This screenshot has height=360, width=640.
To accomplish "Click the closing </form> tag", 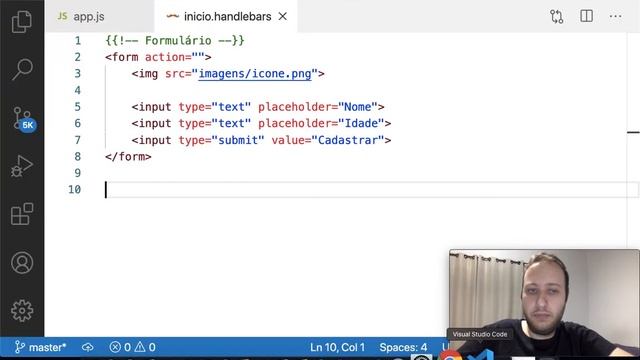I will click(x=128, y=157).
